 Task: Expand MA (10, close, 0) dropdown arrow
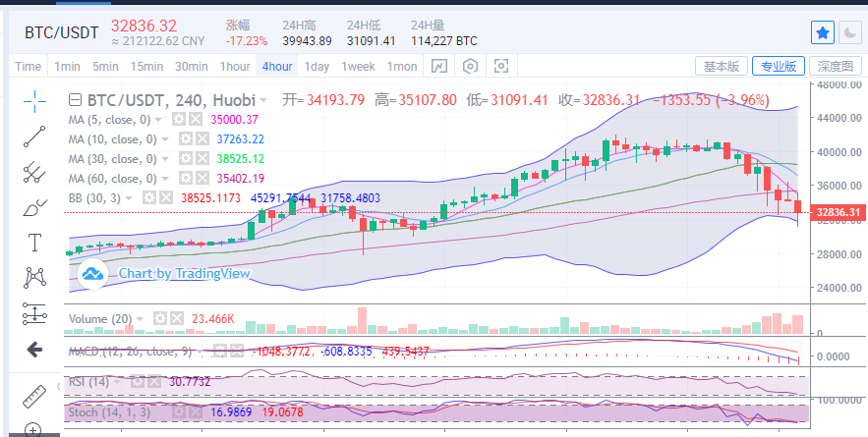click(x=165, y=139)
